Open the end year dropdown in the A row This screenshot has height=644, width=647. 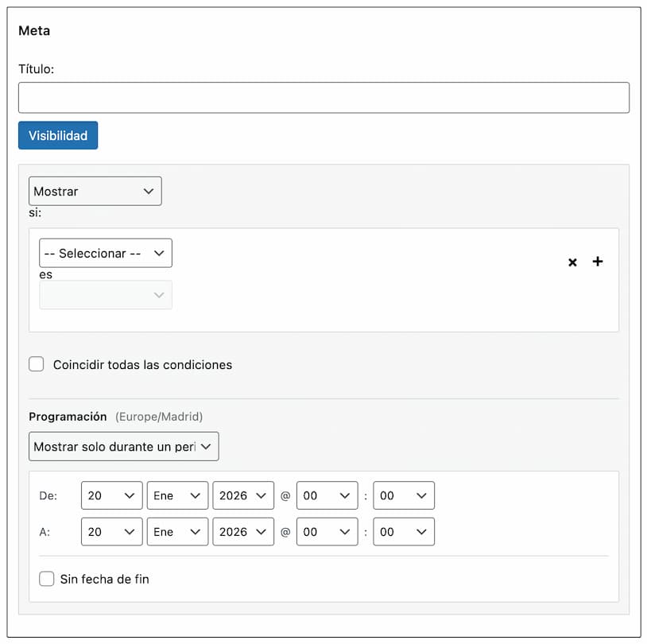pyautogui.click(x=243, y=531)
